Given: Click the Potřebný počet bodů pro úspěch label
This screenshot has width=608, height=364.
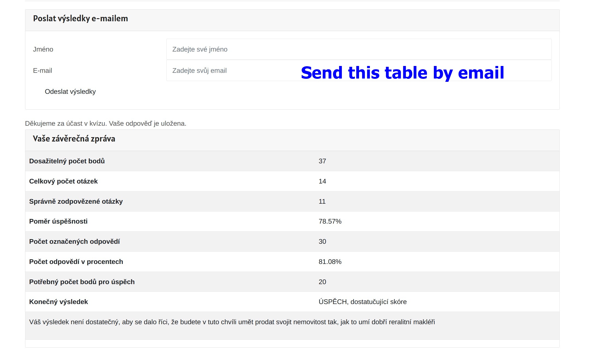Looking at the screenshot, I should [82, 282].
